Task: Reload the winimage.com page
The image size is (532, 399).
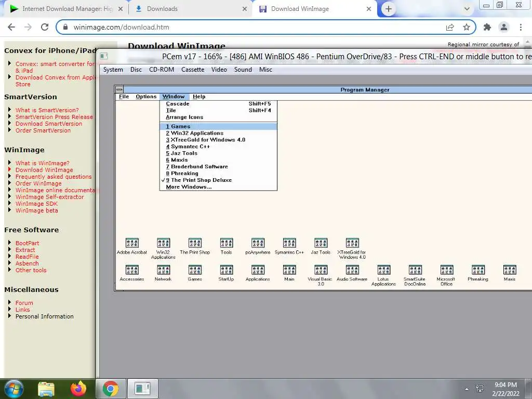Action: point(45,27)
